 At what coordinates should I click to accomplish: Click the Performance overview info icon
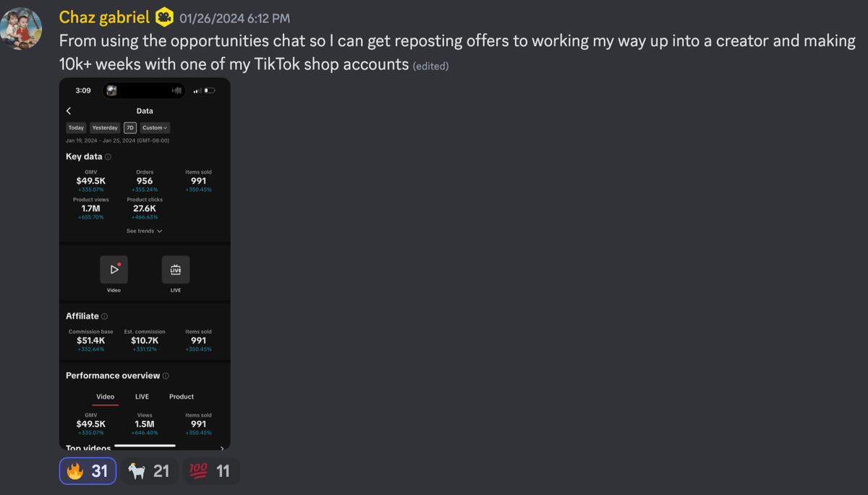point(166,376)
